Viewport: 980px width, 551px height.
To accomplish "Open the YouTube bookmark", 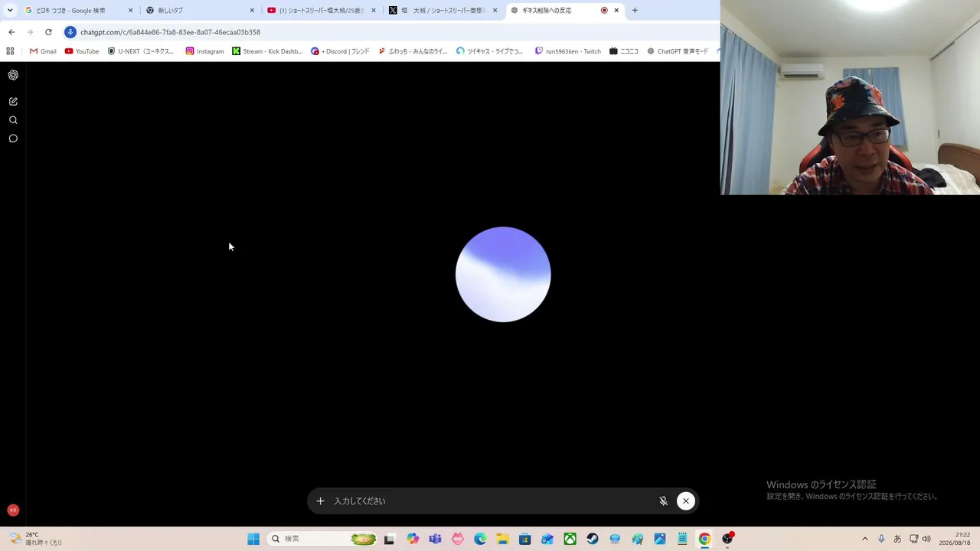I will coord(82,51).
